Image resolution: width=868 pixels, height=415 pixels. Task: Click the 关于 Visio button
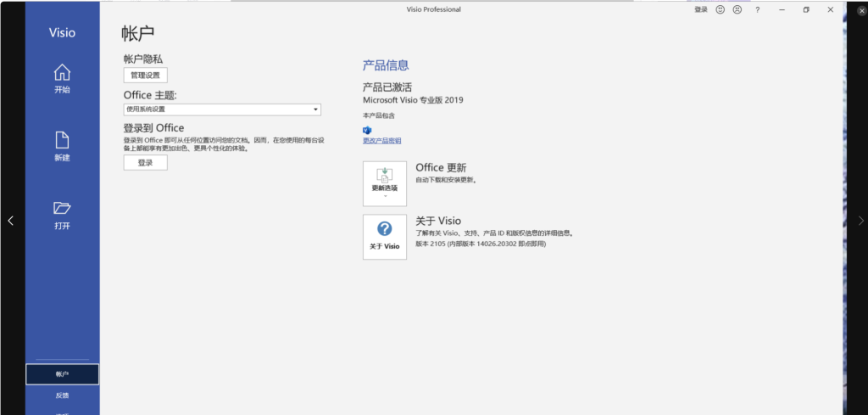(385, 237)
